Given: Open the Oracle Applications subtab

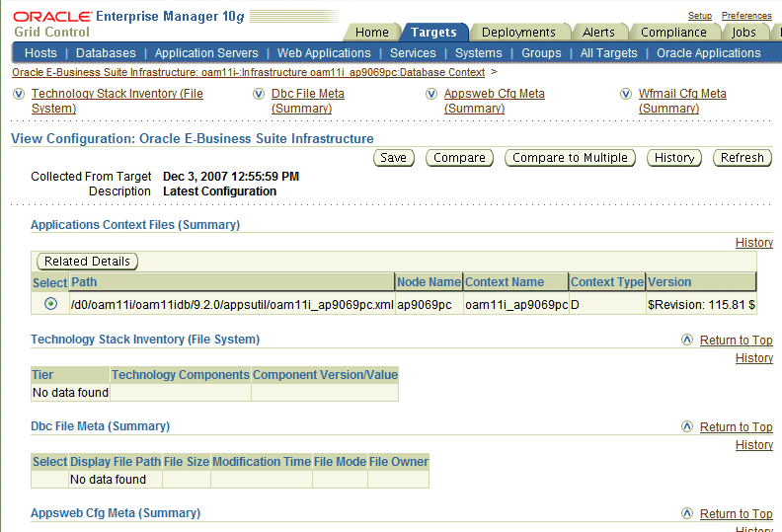Looking at the screenshot, I should coord(709,53).
